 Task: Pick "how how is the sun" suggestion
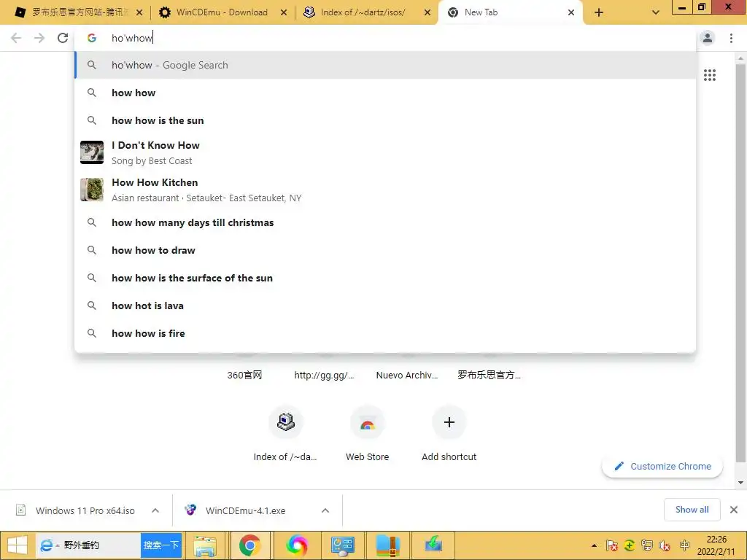coord(385,120)
